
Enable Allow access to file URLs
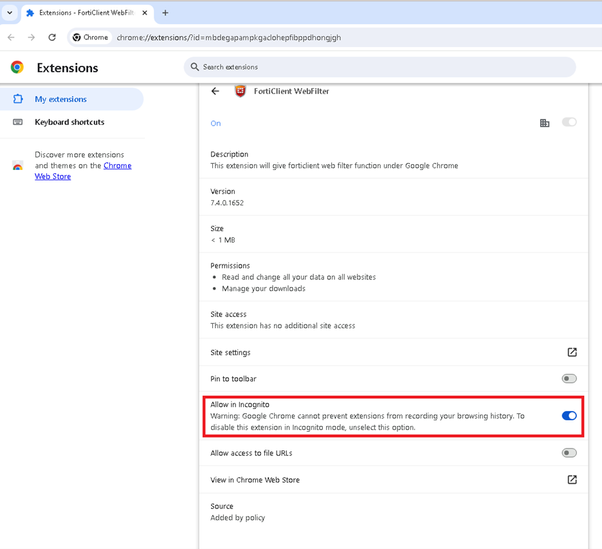coord(569,453)
